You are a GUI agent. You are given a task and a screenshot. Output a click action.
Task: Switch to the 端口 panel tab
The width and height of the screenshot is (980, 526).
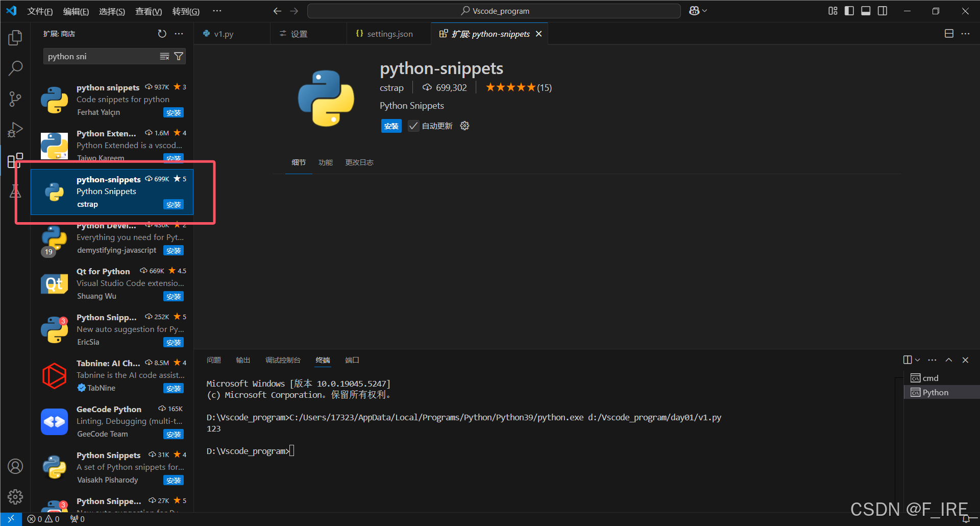352,360
